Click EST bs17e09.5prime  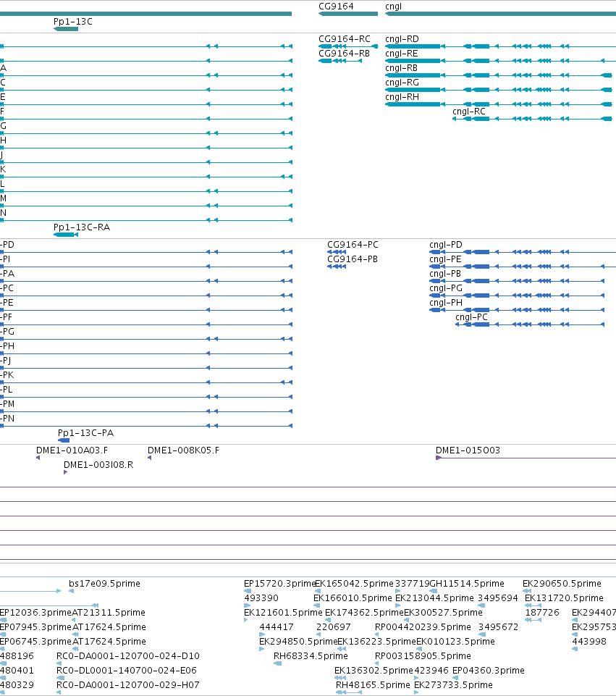coord(104,583)
